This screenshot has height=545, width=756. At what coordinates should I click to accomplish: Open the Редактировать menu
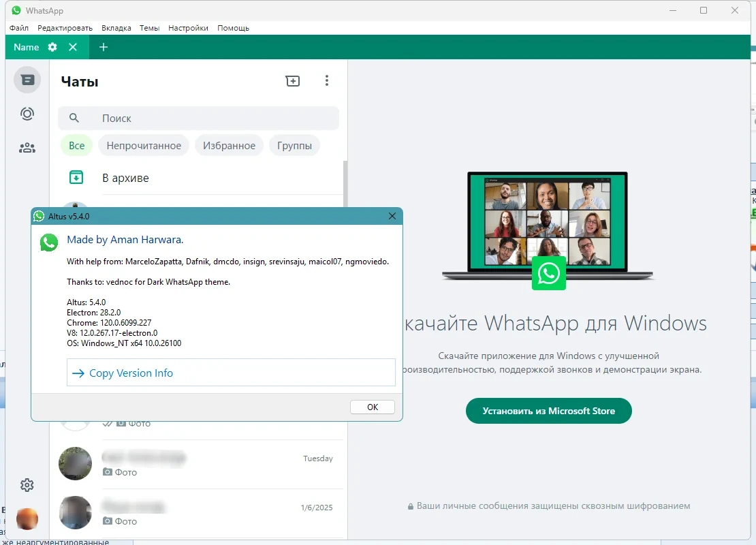[65, 28]
